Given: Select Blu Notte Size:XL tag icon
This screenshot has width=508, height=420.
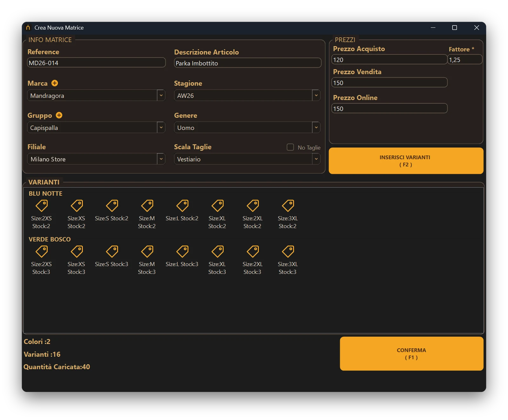Looking at the screenshot, I should (218, 206).
